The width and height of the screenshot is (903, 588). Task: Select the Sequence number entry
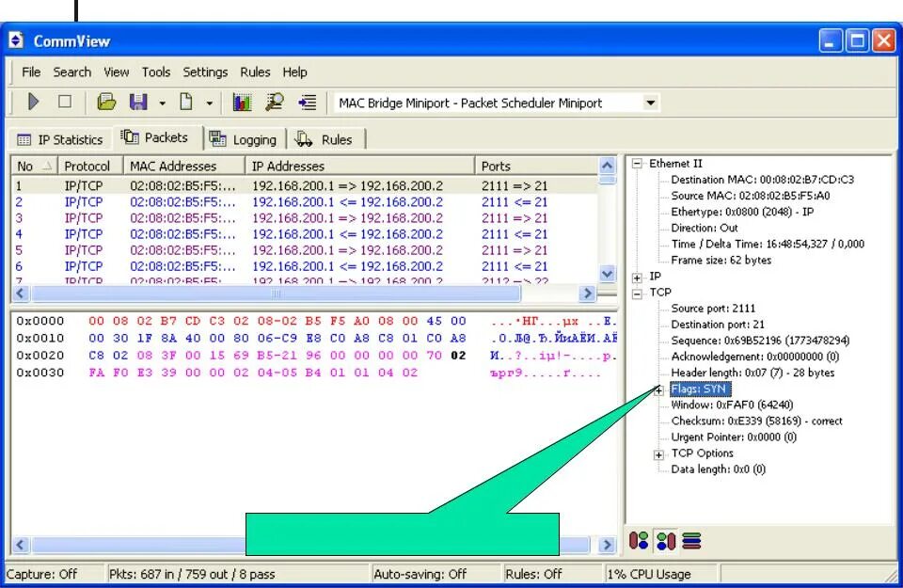pyautogui.click(x=760, y=341)
